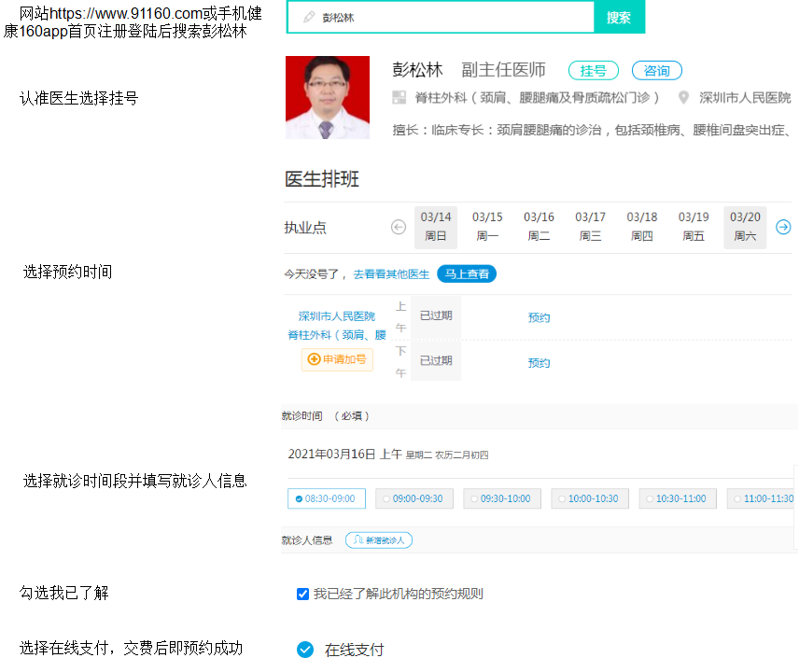Select the 在线支付 checkmark icon

tap(305, 650)
